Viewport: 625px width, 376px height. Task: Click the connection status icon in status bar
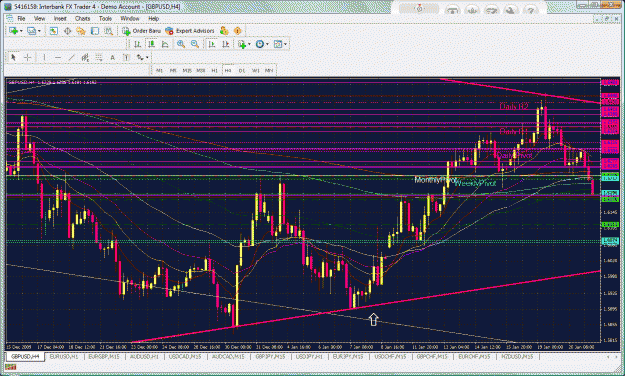click(11, 367)
